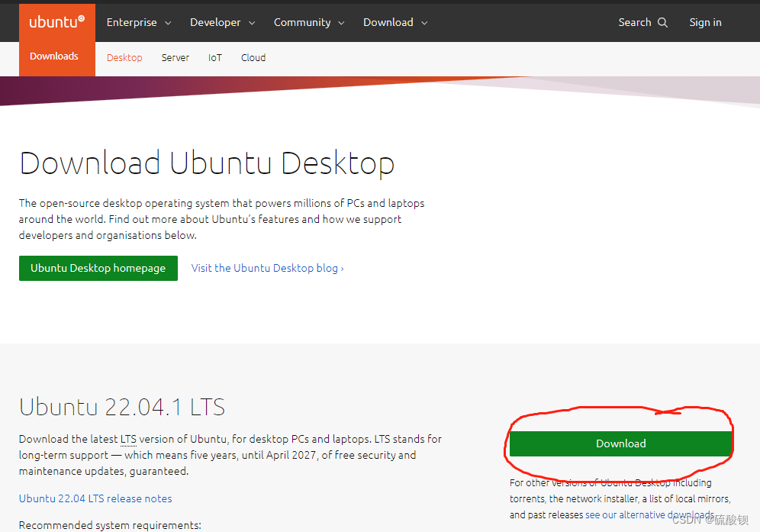
Task: Open Ubuntu 22.04 LTS release notes
Action: coord(95,498)
